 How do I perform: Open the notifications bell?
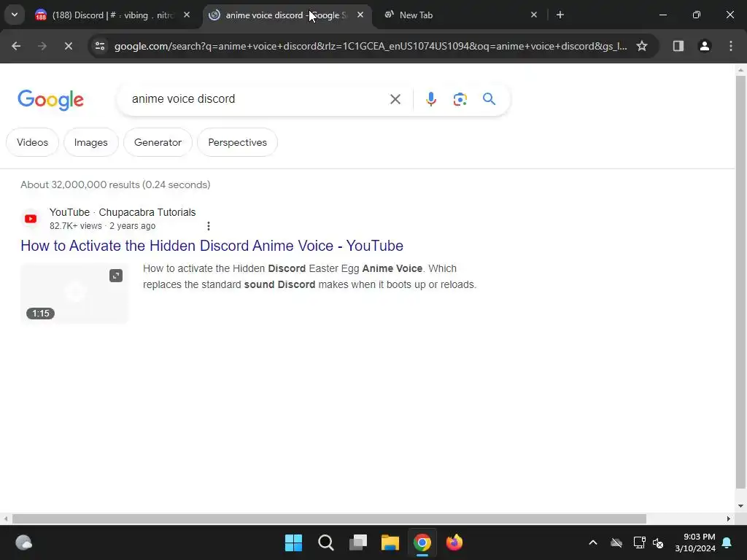coord(727,542)
